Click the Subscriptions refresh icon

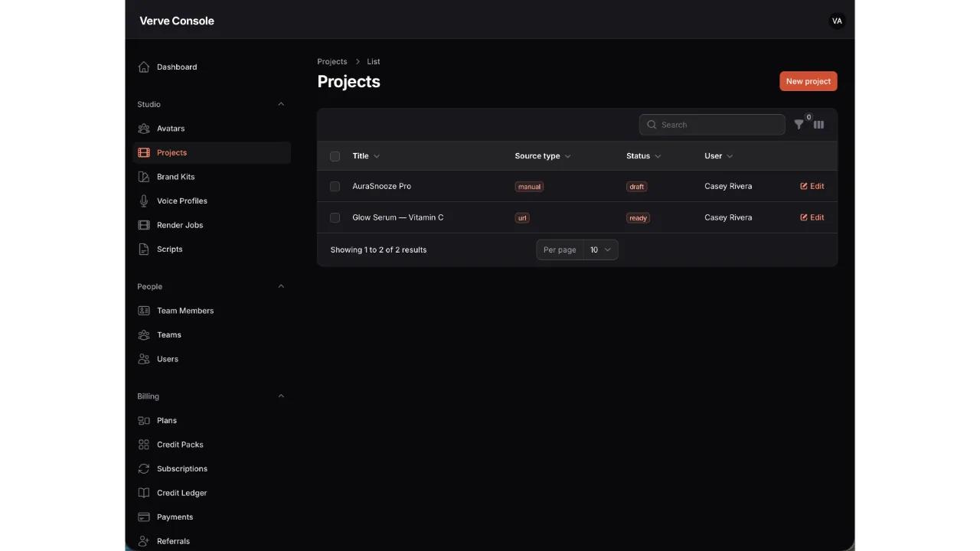tap(143, 469)
